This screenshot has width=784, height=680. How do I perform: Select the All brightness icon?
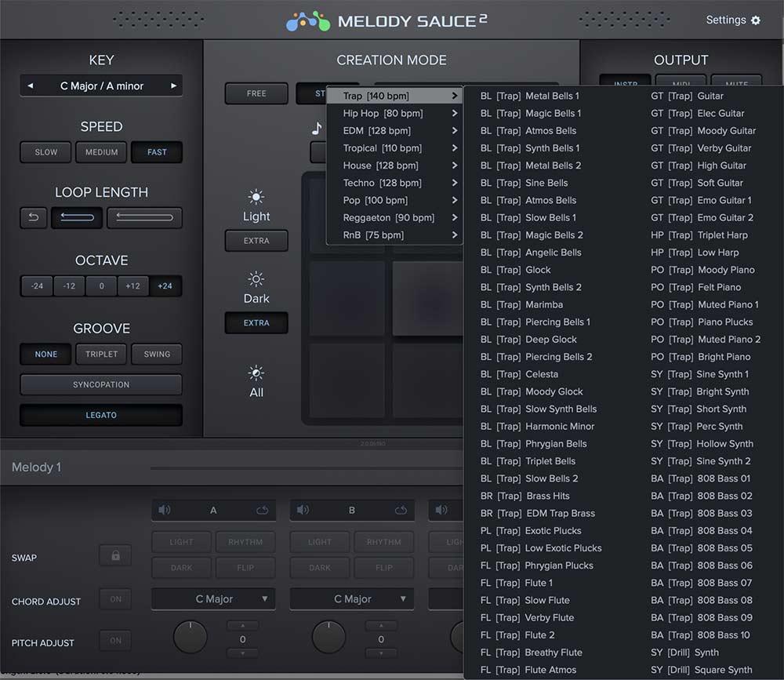[256, 370]
